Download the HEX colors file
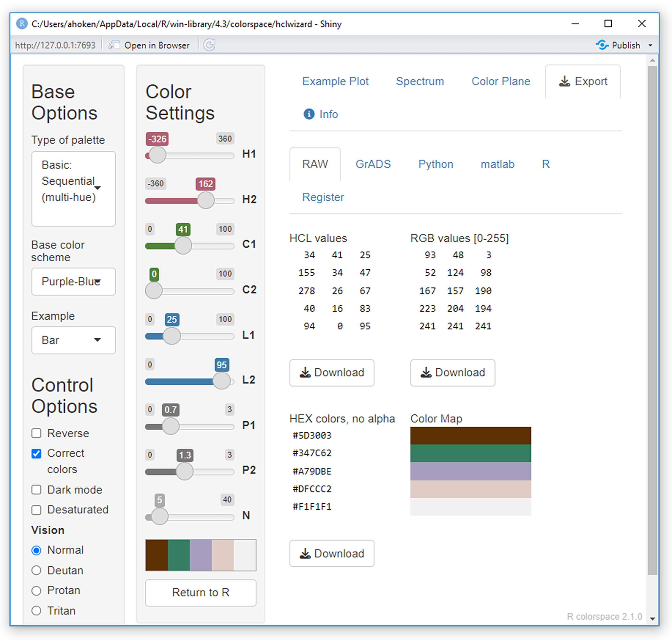The height and width of the screenshot is (641, 672). (x=332, y=553)
